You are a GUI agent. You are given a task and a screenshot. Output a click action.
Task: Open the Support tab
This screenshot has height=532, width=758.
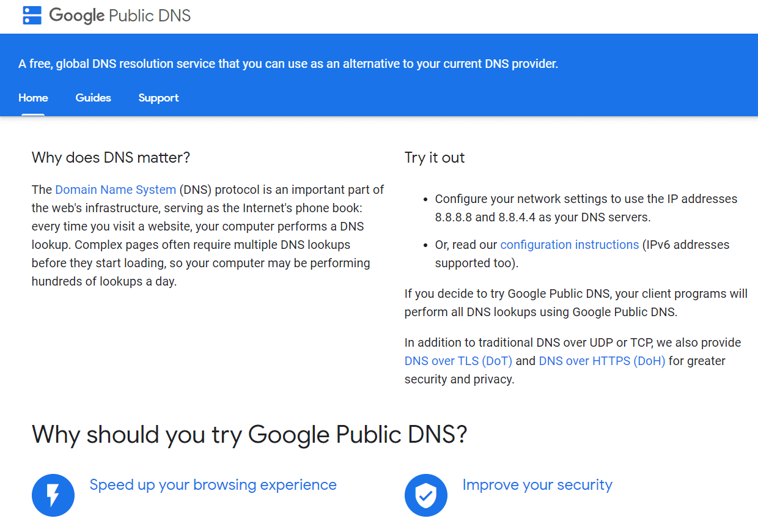[x=158, y=98]
